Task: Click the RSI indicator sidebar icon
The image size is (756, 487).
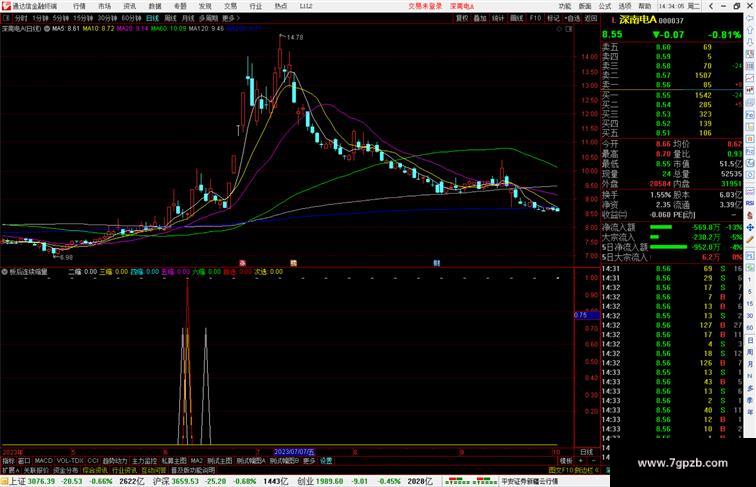Action: click(x=750, y=203)
